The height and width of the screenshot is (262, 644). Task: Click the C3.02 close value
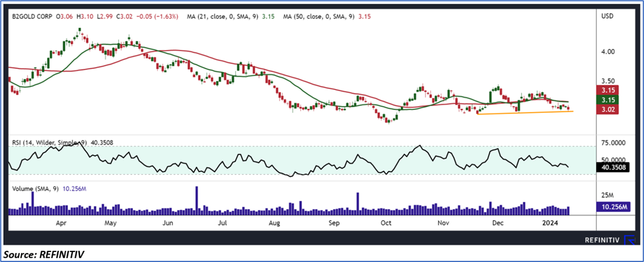tap(124, 16)
